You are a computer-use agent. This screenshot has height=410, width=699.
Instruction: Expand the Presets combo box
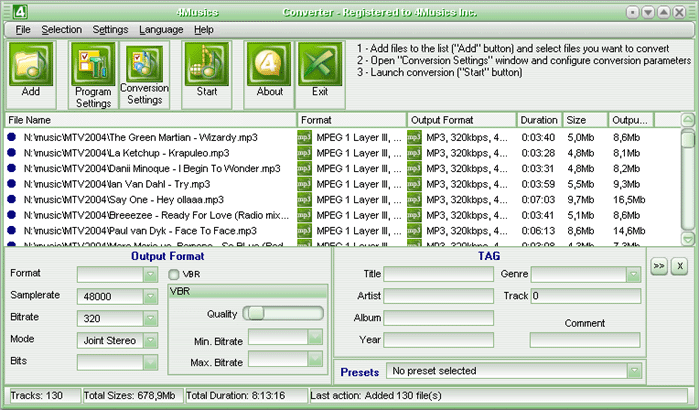pos(633,371)
